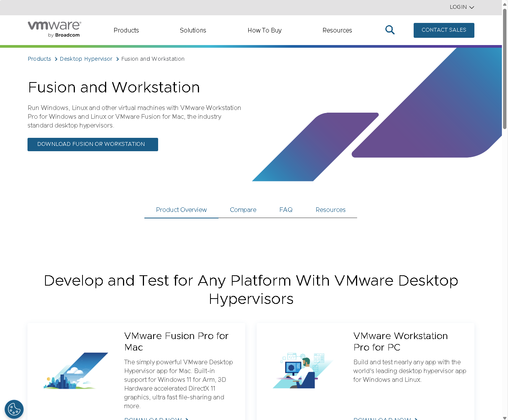This screenshot has width=508, height=420.
Task: Open the site search
Action: (390, 30)
